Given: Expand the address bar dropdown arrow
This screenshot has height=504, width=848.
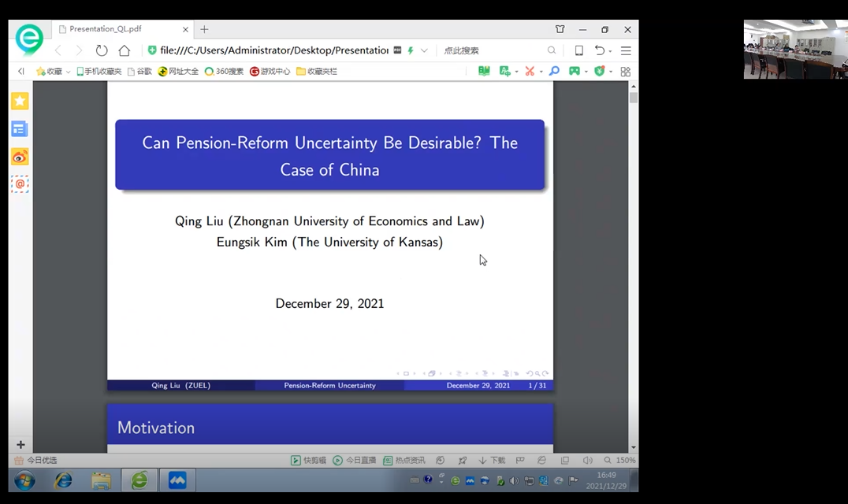Looking at the screenshot, I should 424,50.
